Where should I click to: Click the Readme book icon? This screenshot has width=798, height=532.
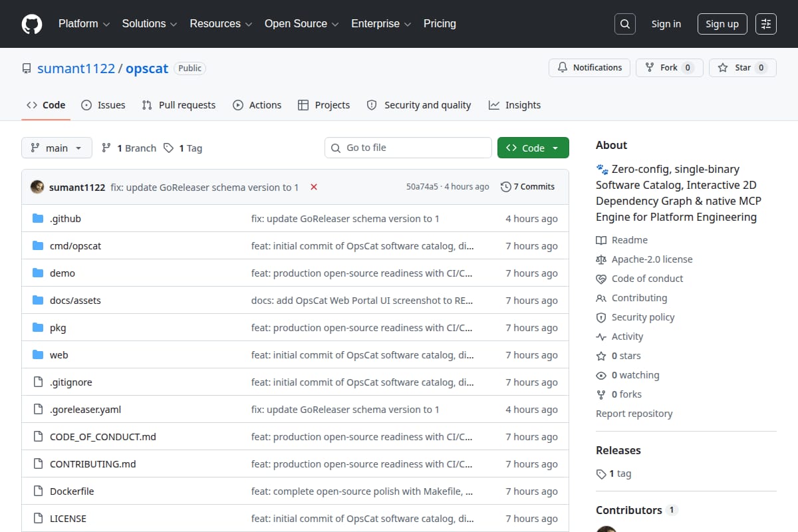point(601,240)
